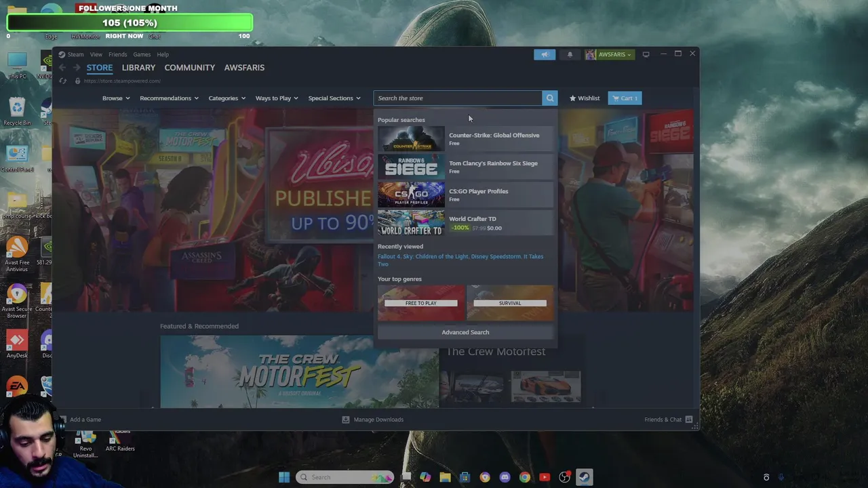Click the Manage Downloads icon

[346, 420]
